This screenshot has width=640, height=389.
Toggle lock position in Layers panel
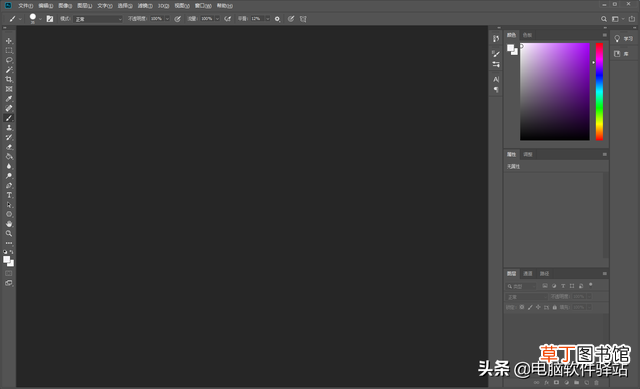pos(538,307)
